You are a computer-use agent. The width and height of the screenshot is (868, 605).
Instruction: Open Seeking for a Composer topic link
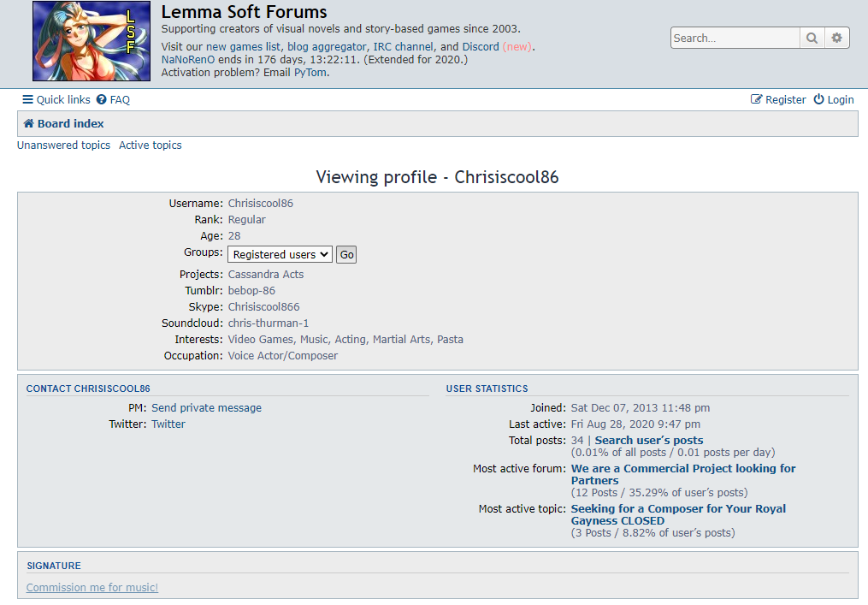[x=678, y=514]
